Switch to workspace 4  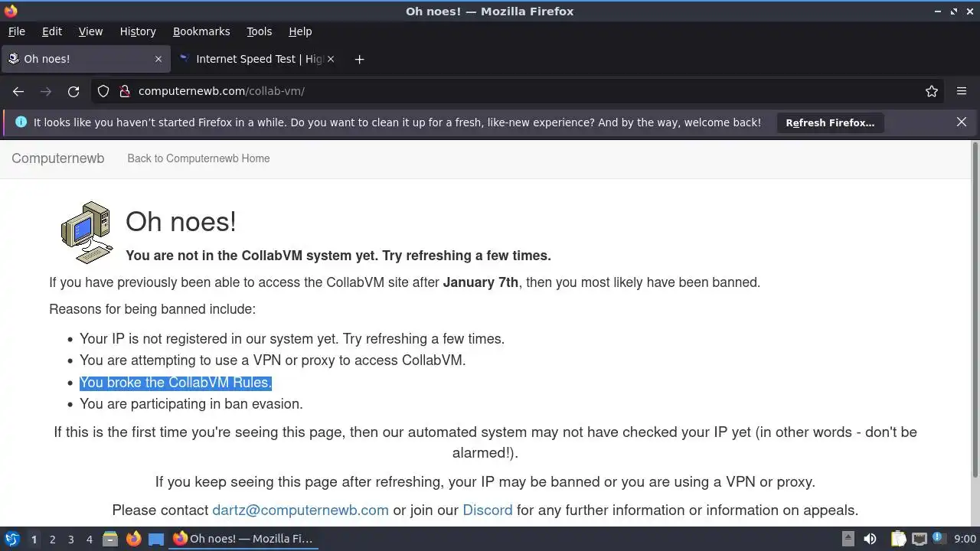(89, 540)
